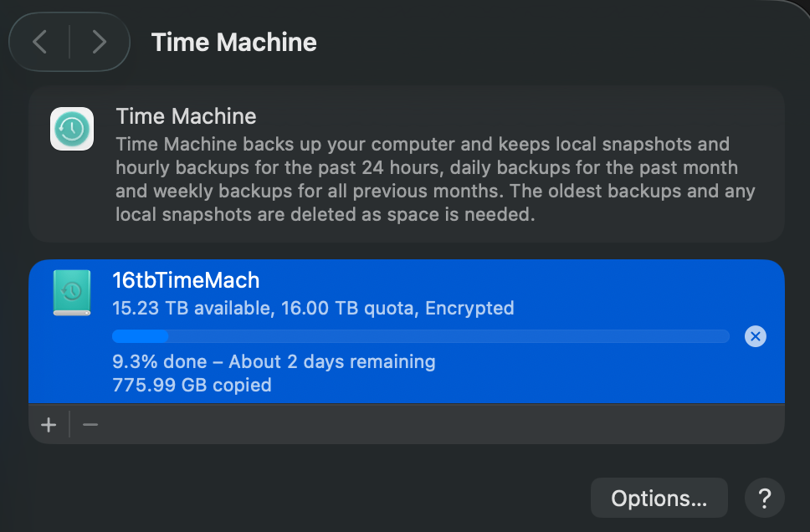Go back with the left chevron
Screen dimensions: 810x532
click(39, 42)
